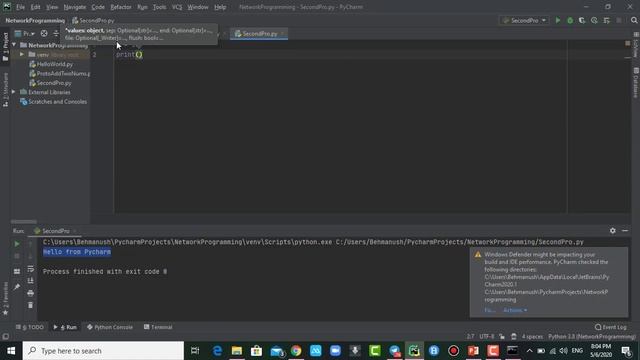This screenshot has height=360, width=640.
Task: Open File Explorer from the taskbar
Action: pos(237,351)
